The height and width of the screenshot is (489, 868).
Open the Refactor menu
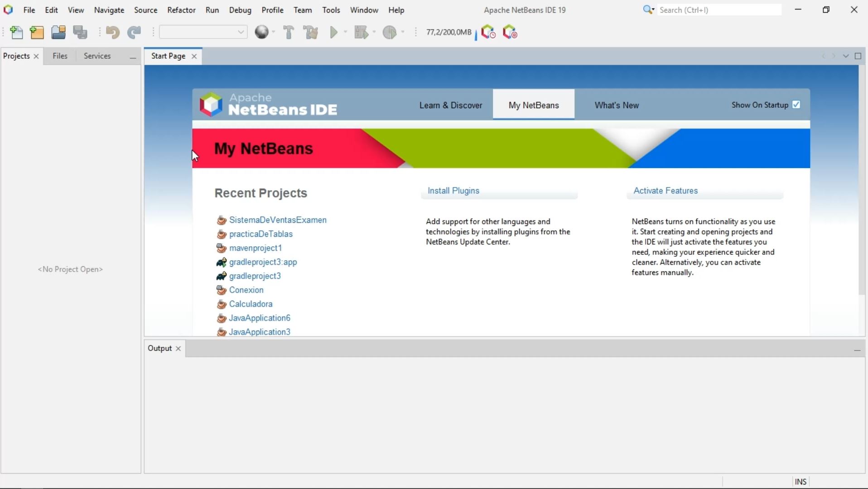tap(181, 10)
